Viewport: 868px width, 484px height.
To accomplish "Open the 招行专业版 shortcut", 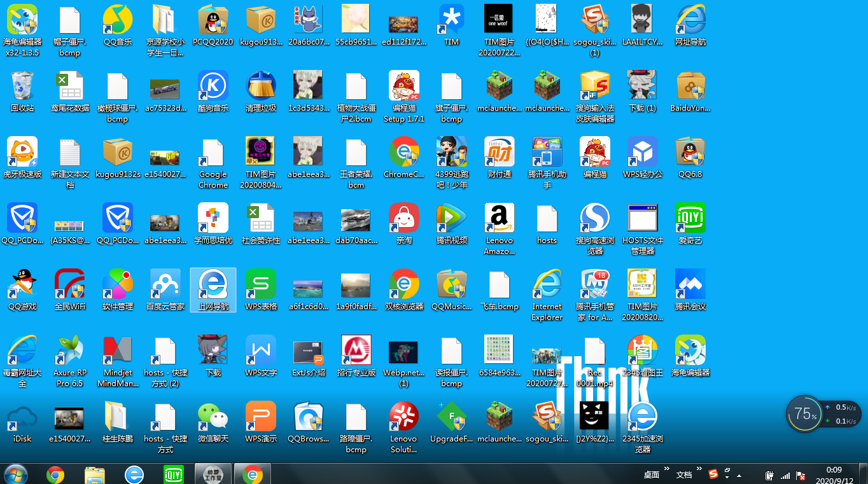I will [356, 356].
